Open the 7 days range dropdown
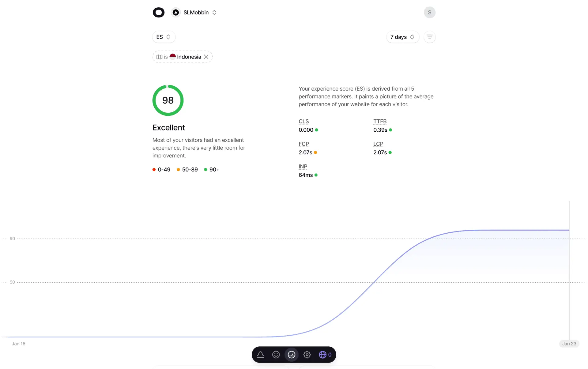588x369 pixels. click(x=402, y=37)
